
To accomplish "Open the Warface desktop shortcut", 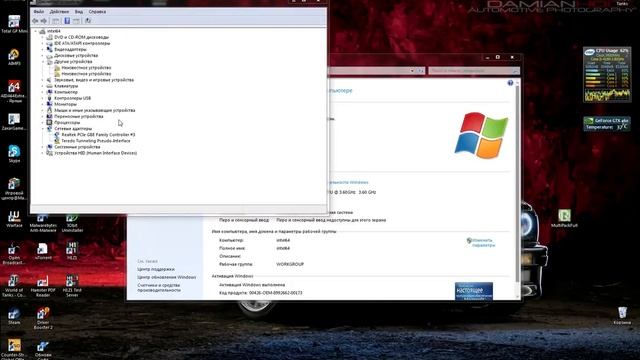I will coord(14,218).
